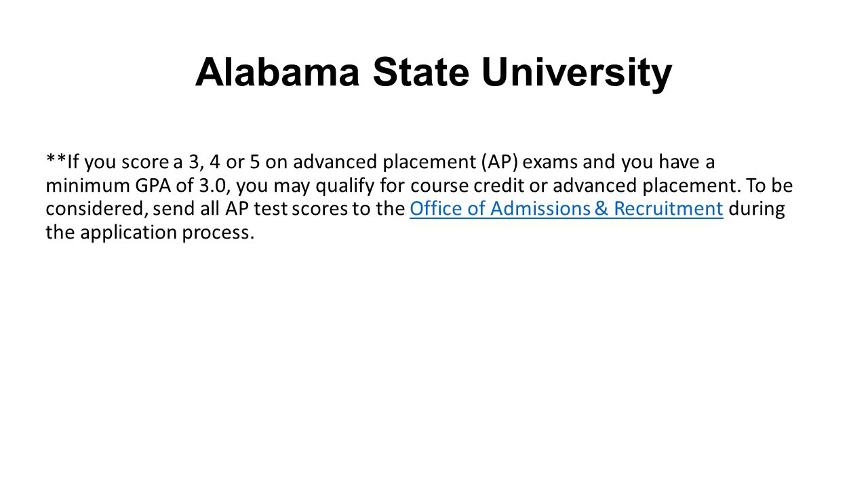868x488 pixels.
Task: Click the double asterisks starting the paragraph
Action: tap(56, 160)
